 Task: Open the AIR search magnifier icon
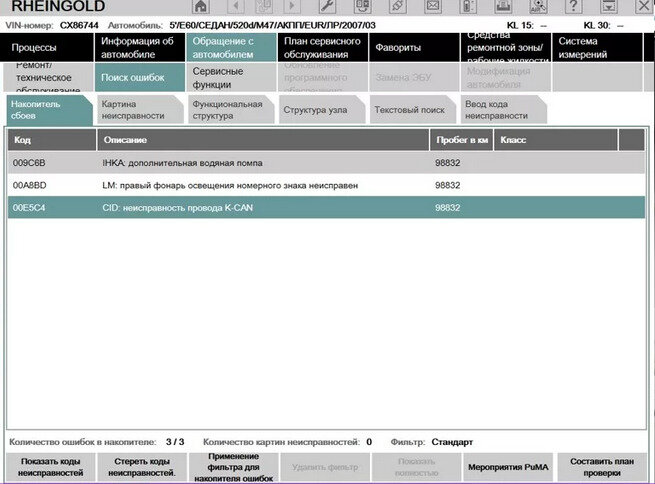pos(538,6)
